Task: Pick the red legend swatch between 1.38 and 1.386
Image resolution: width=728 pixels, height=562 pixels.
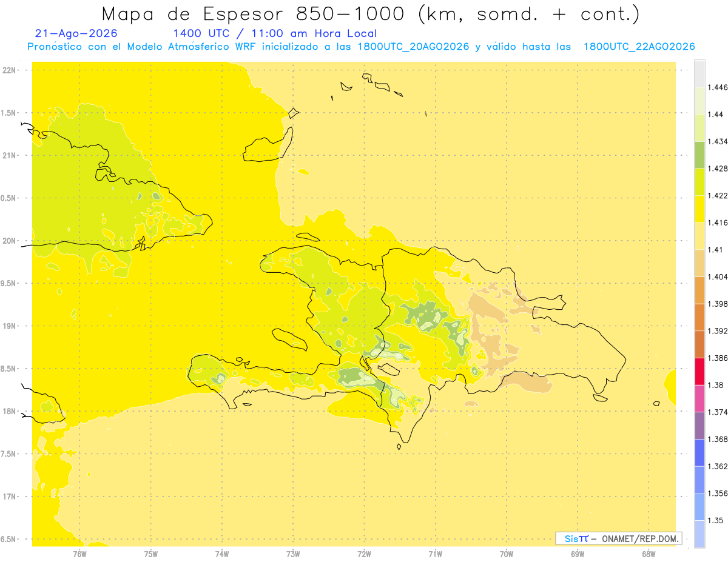Action: 699,371
